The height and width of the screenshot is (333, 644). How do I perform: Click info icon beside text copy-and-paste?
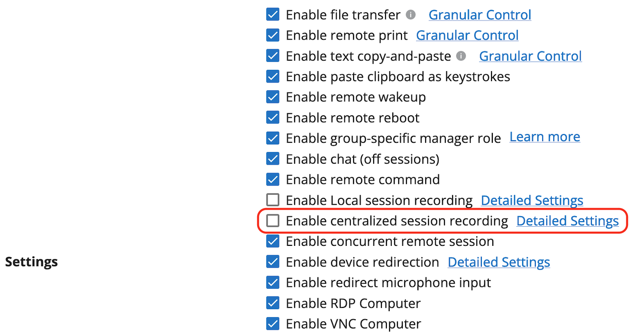(x=461, y=56)
